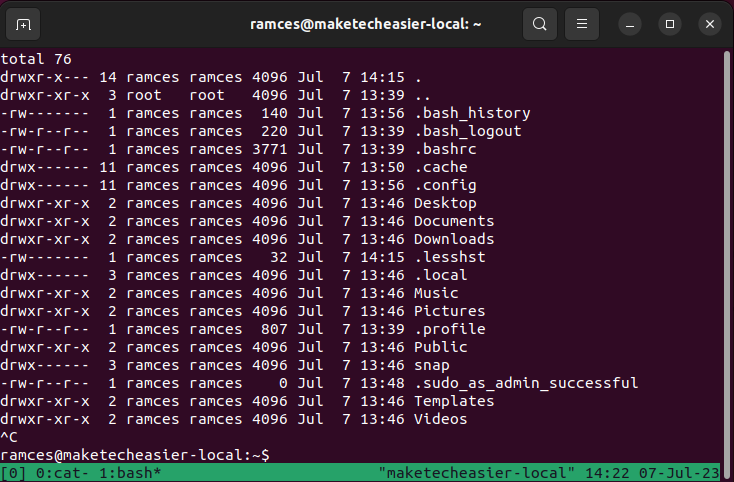
Task: Click the ^C interrupt line
Action: pos(9,438)
